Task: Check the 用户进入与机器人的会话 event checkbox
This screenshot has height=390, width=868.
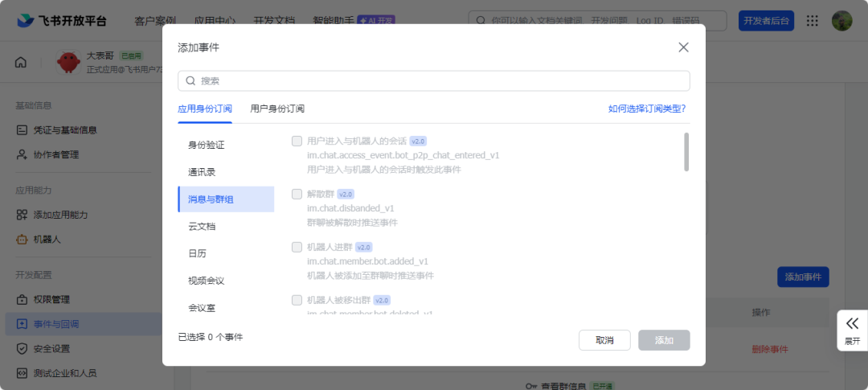Action: click(x=297, y=141)
